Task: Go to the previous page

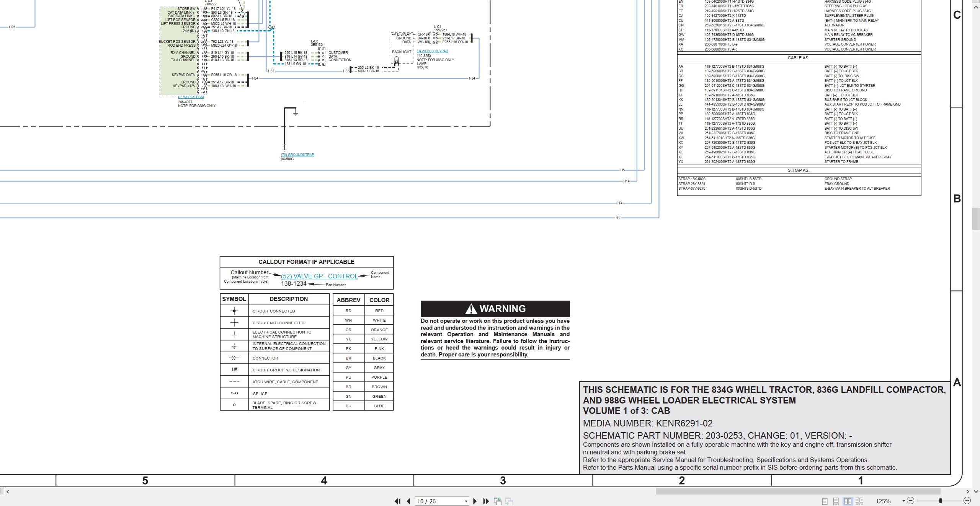Action: (408, 501)
